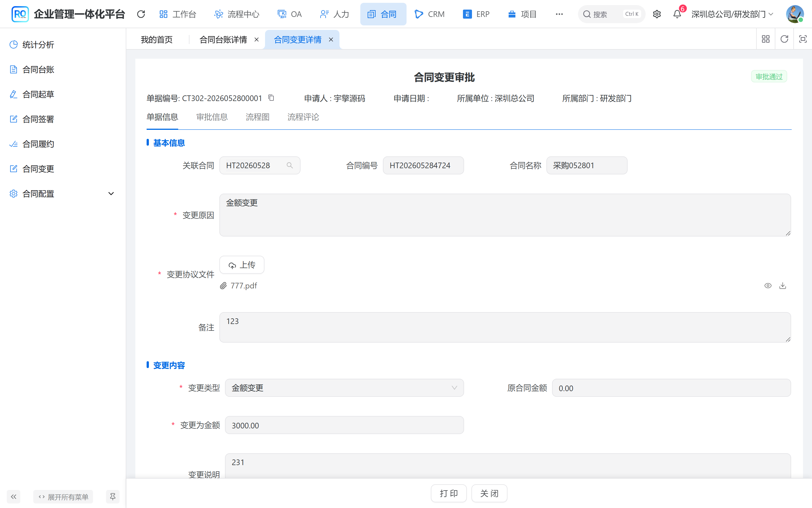Click the 备注 text area
This screenshot has width=812, height=508.
click(505, 327)
